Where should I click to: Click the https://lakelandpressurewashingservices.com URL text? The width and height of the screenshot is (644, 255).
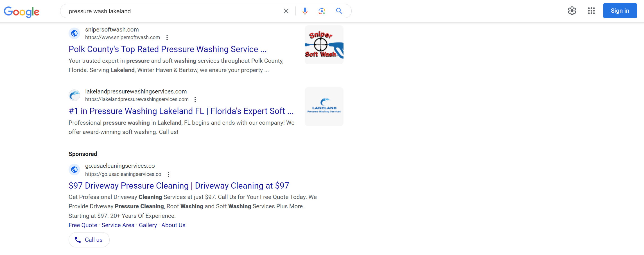click(x=137, y=99)
